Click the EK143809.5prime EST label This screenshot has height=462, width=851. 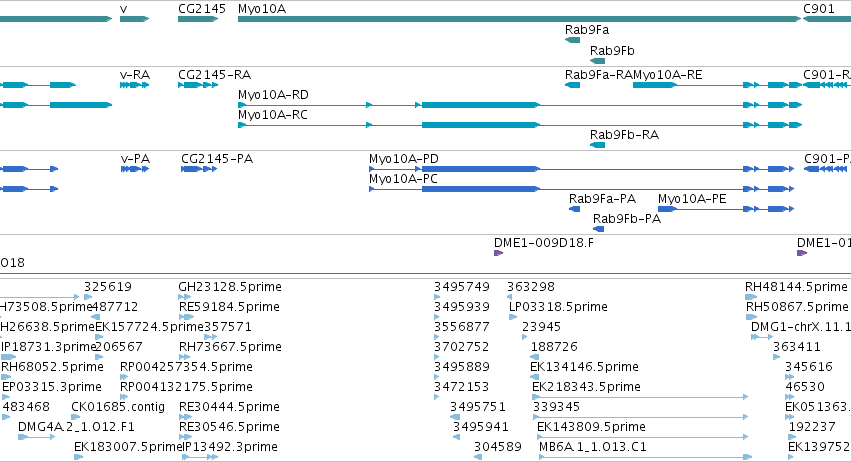click(591, 427)
